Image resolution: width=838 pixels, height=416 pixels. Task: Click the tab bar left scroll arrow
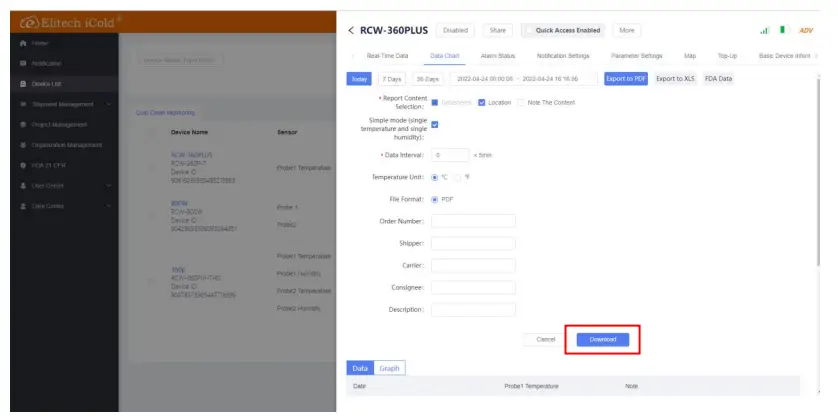pyautogui.click(x=352, y=56)
